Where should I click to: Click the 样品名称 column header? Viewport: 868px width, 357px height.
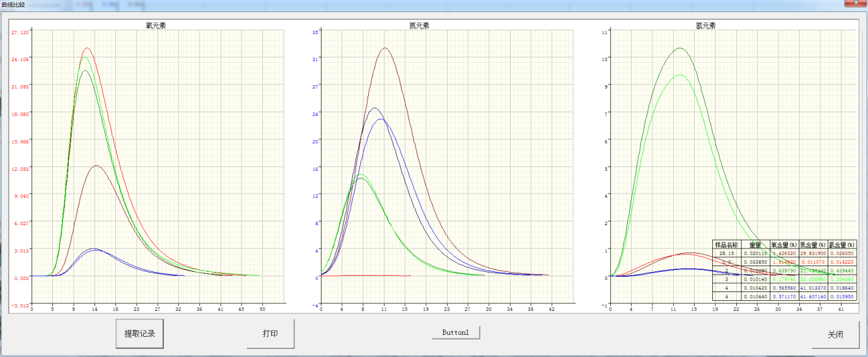click(x=726, y=244)
